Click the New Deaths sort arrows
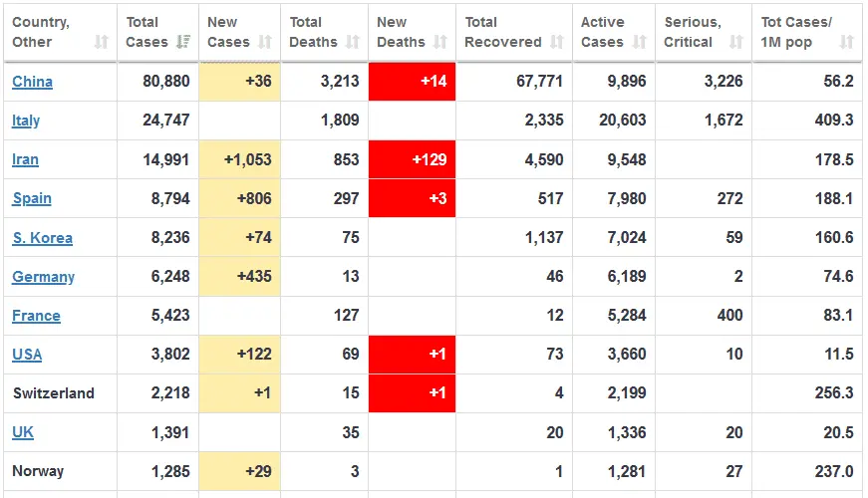The width and height of the screenshot is (868, 498). tap(440, 42)
